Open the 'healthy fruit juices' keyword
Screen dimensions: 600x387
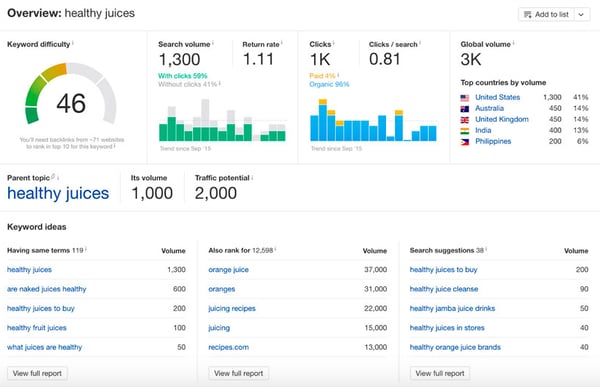37,328
